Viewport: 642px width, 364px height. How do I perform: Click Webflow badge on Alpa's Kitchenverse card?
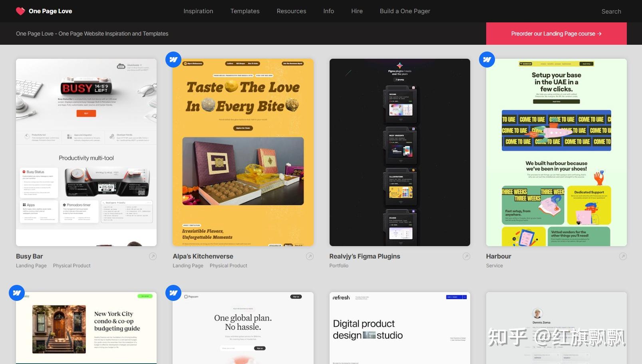(x=173, y=60)
